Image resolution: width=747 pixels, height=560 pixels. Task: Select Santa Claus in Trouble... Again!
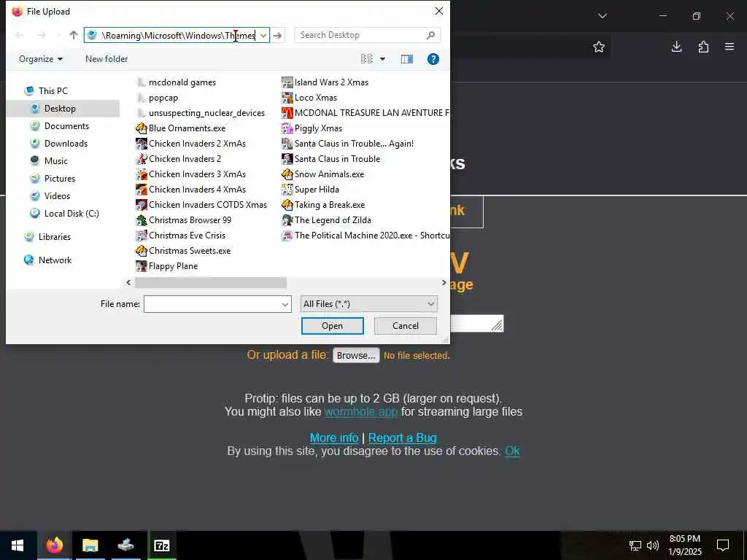tap(348, 144)
